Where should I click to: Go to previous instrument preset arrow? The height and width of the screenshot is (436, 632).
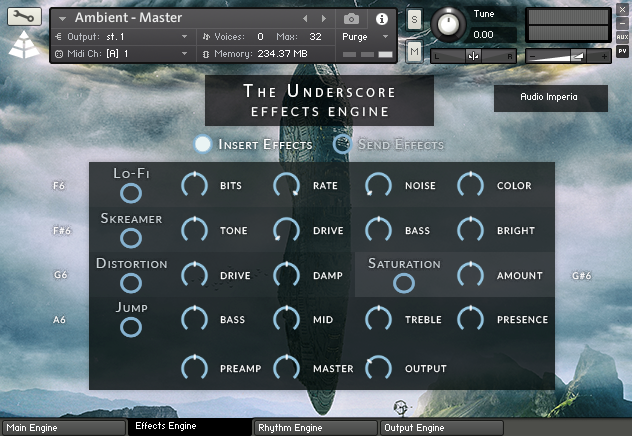point(305,19)
